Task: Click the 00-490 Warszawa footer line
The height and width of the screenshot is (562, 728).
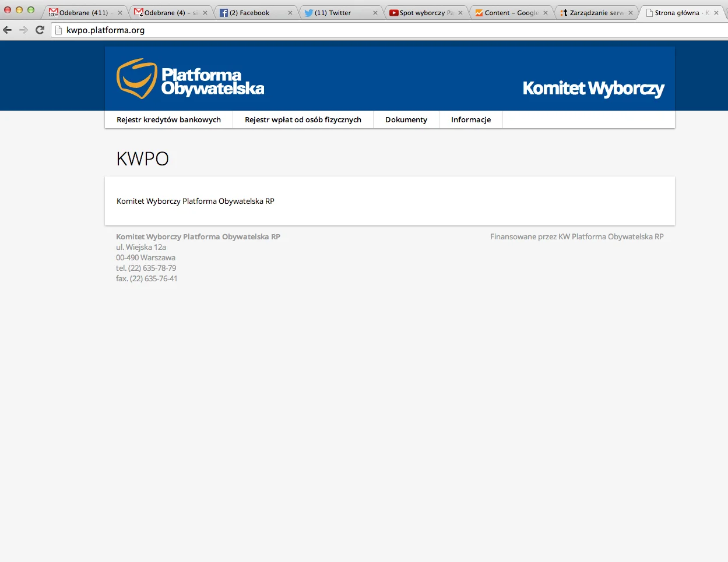Action: point(146,257)
